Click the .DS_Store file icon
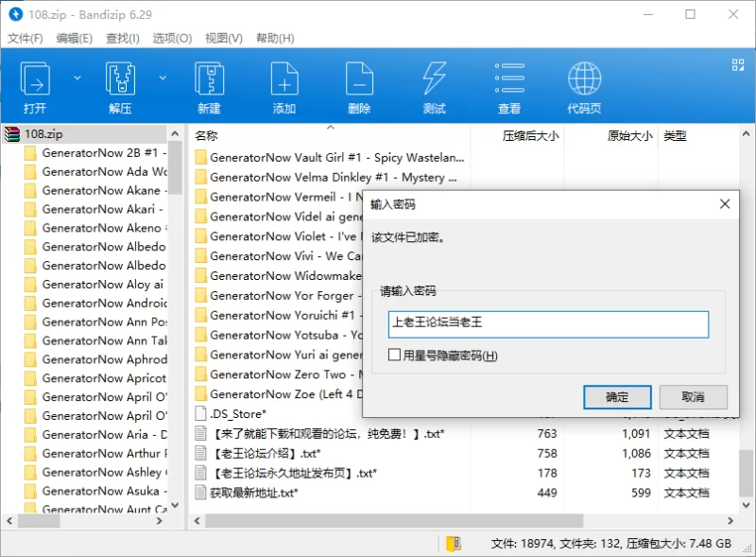 coord(201,414)
